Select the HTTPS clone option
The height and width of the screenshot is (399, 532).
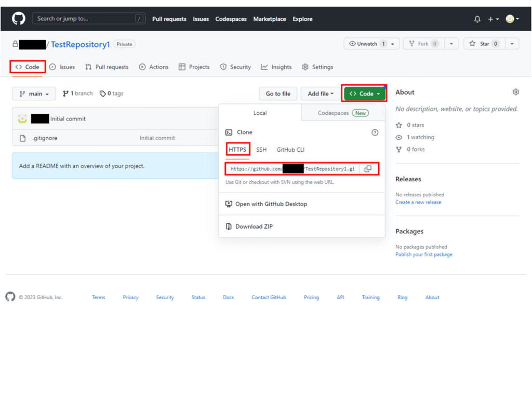tap(237, 150)
